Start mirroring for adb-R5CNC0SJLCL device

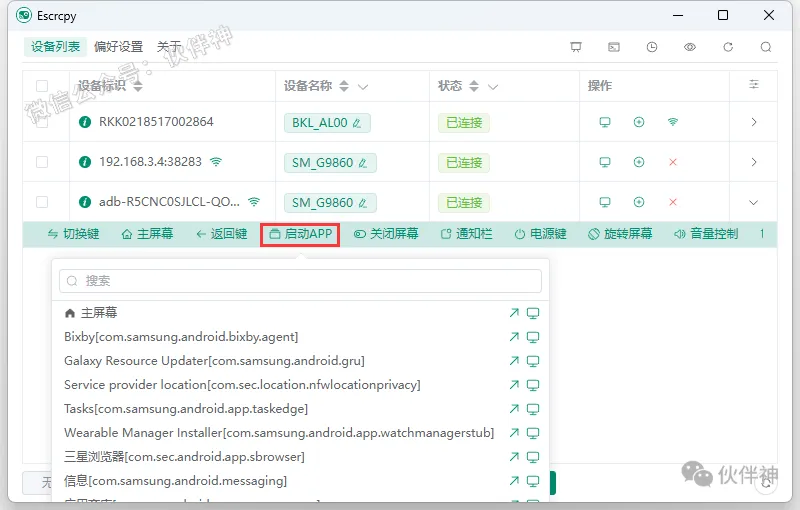605,202
